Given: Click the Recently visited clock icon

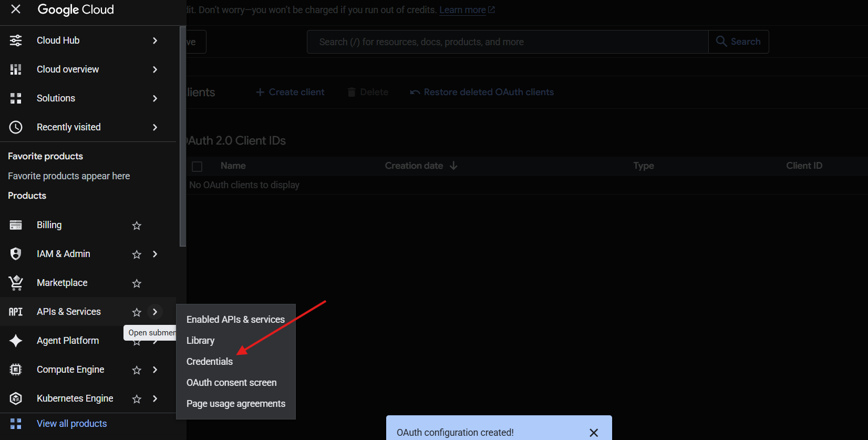Looking at the screenshot, I should tap(16, 127).
